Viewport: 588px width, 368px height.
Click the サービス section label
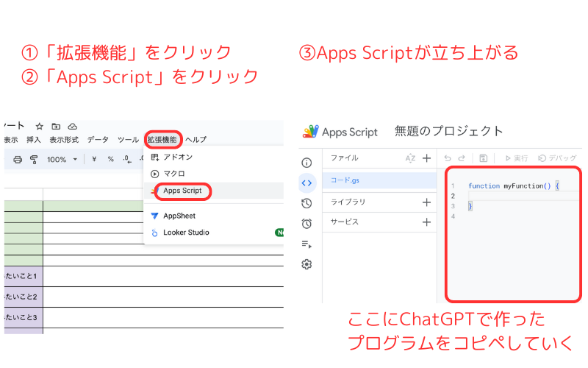344,222
